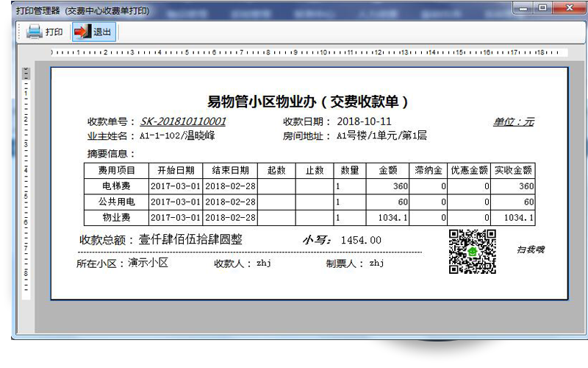
Task: Close the print manager window
Action: (x=566, y=8)
